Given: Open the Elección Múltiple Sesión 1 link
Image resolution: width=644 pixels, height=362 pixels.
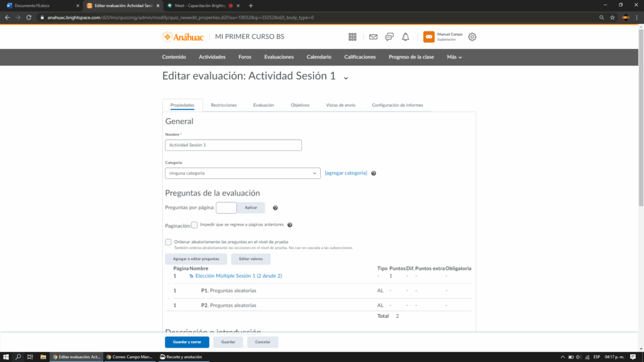Looking at the screenshot, I should tap(238, 276).
